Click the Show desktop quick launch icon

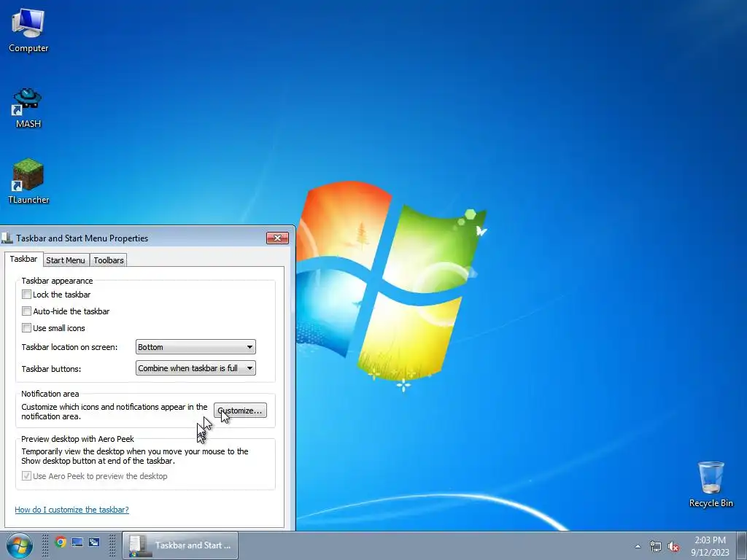77,542
